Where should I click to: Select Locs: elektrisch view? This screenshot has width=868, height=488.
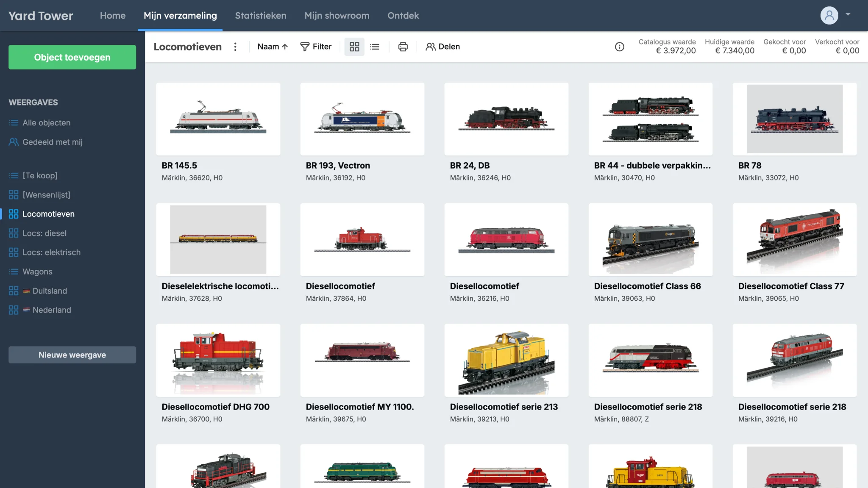(51, 252)
